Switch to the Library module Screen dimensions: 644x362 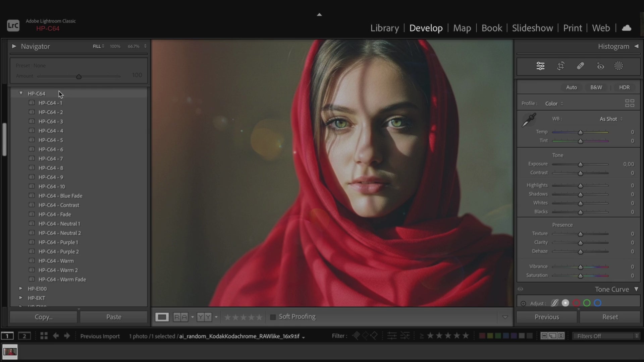pyautogui.click(x=384, y=28)
